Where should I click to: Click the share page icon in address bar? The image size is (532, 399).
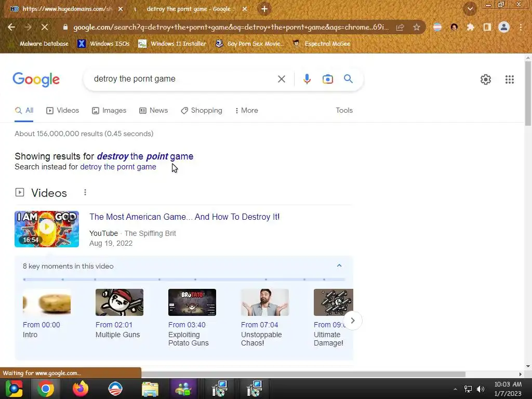tap(400, 27)
